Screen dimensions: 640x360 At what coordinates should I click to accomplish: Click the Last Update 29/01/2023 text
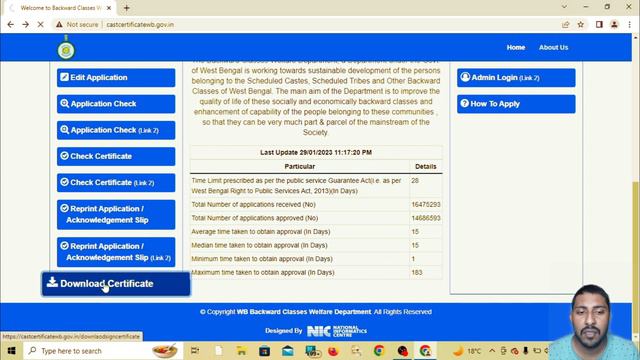click(x=316, y=152)
